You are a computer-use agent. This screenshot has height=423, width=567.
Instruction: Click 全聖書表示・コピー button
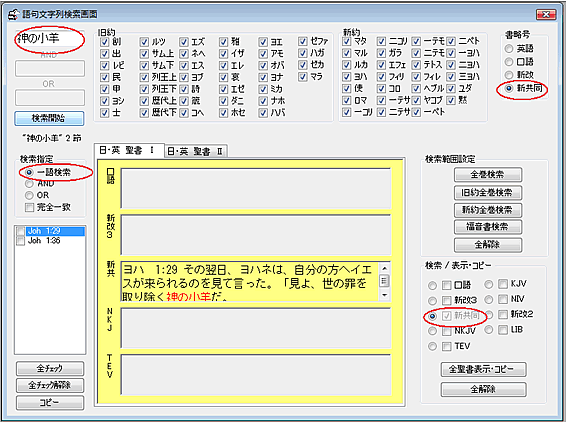click(x=483, y=369)
